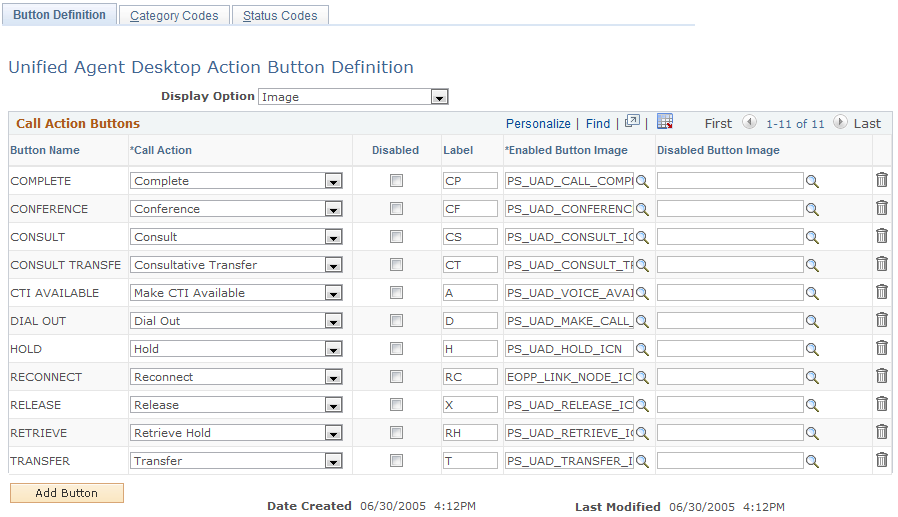
Task: Toggle Disabled checkbox for HOLD
Action: (x=396, y=349)
